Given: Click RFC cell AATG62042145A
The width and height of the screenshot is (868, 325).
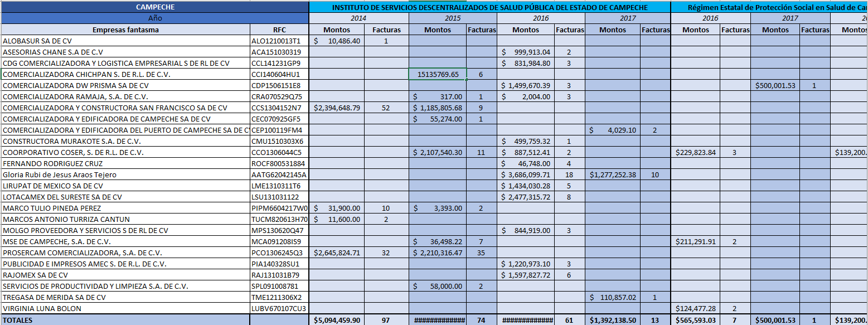Looking at the screenshot, I should 280,174.
